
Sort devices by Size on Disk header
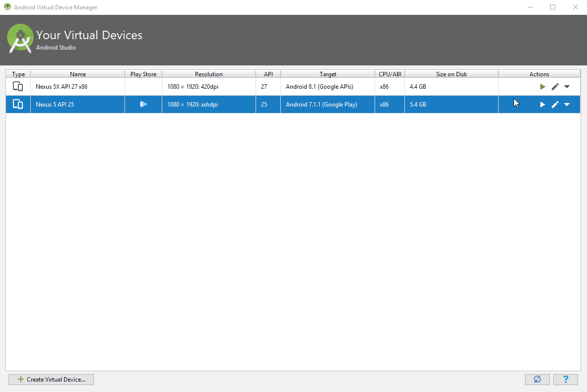point(451,74)
